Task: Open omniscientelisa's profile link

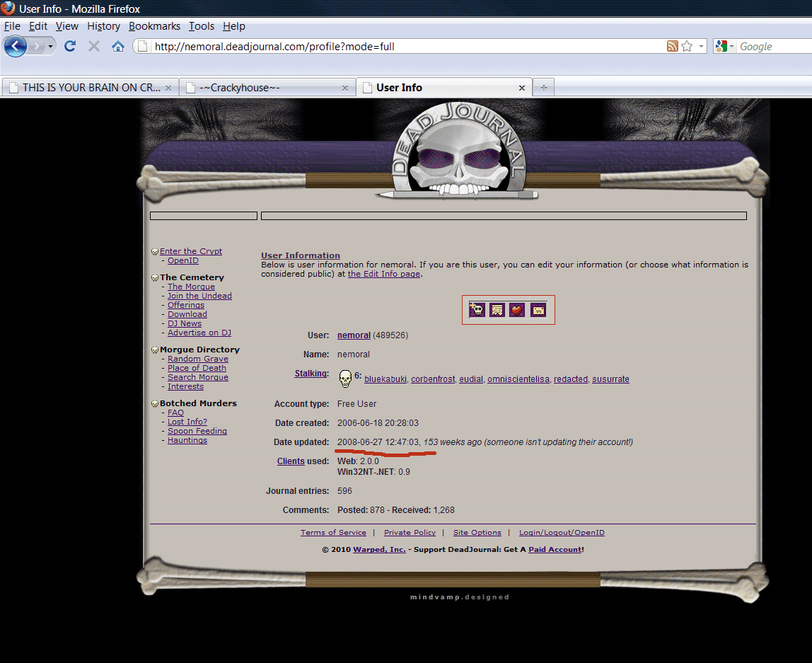Action: (x=518, y=379)
